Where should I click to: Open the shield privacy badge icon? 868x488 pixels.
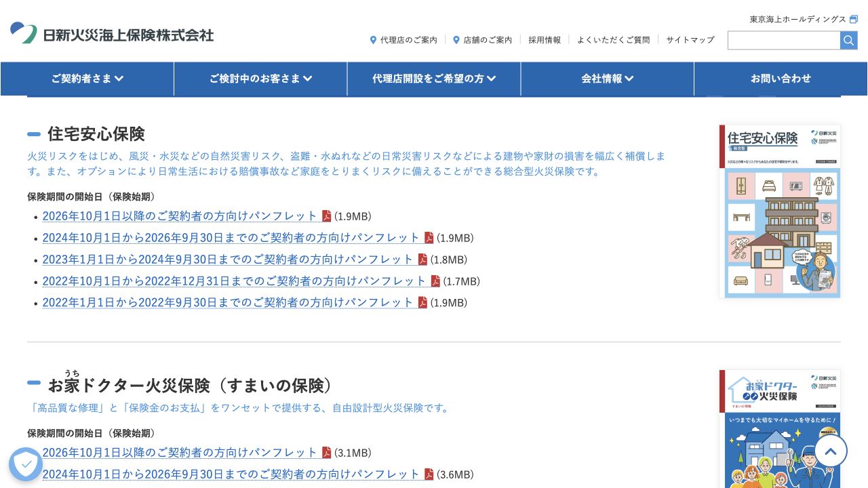pos(26,464)
